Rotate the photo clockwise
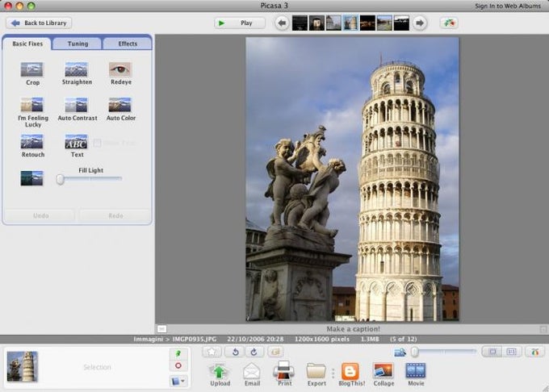 [254, 352]
